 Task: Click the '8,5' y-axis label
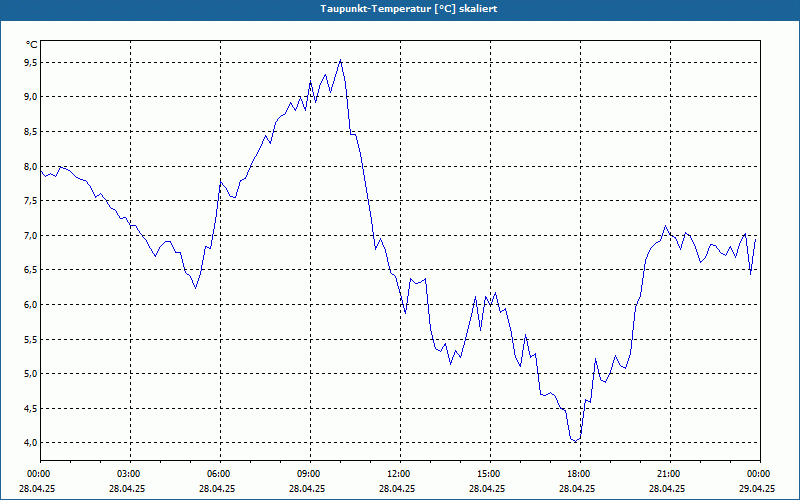coord(31,132)
